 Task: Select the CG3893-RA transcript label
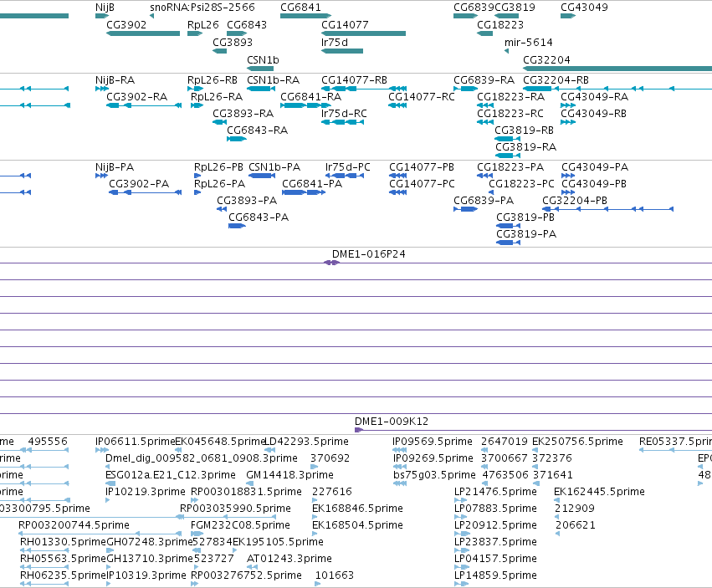pos(243,114)
